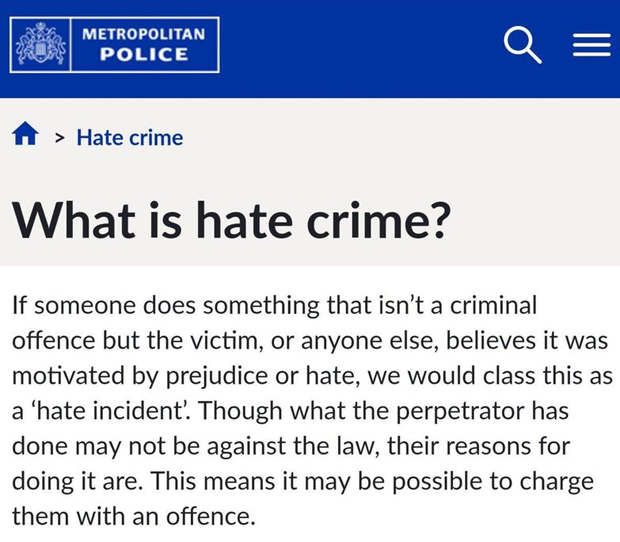Image resolution: width=620 pixels, height=542 pixels.
Task: Open the hamburger navigation menu
Action: tap(590, 45)
